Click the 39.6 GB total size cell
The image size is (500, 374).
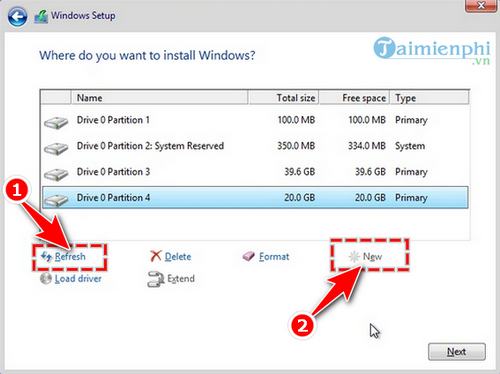[x=299, y=172]
